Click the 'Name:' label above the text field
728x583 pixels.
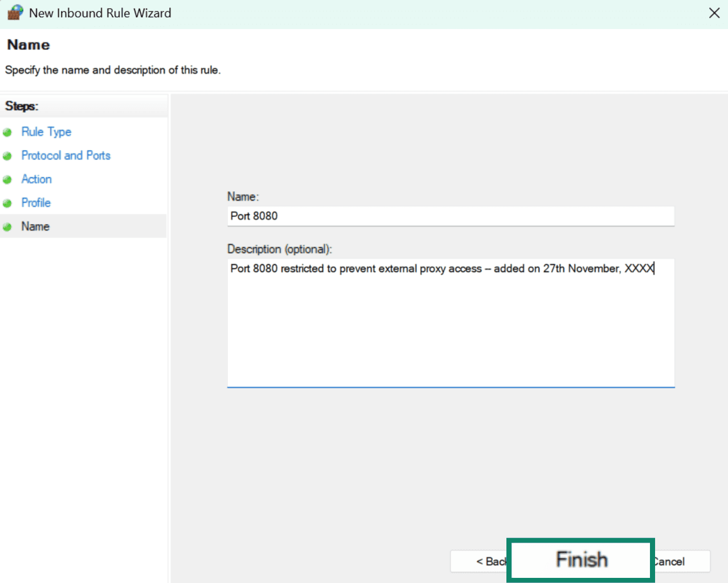point(243,197)
